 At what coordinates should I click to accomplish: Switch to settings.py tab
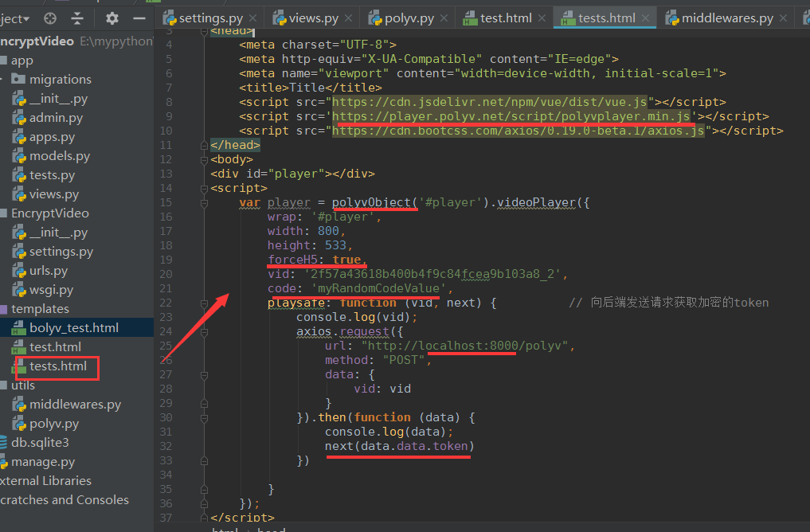[x=210, y=18]
